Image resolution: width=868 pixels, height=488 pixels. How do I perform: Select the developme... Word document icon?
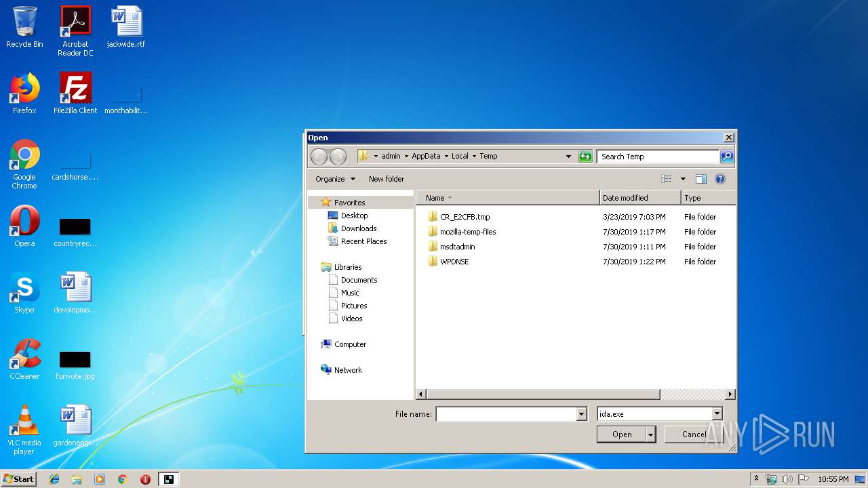75,293
